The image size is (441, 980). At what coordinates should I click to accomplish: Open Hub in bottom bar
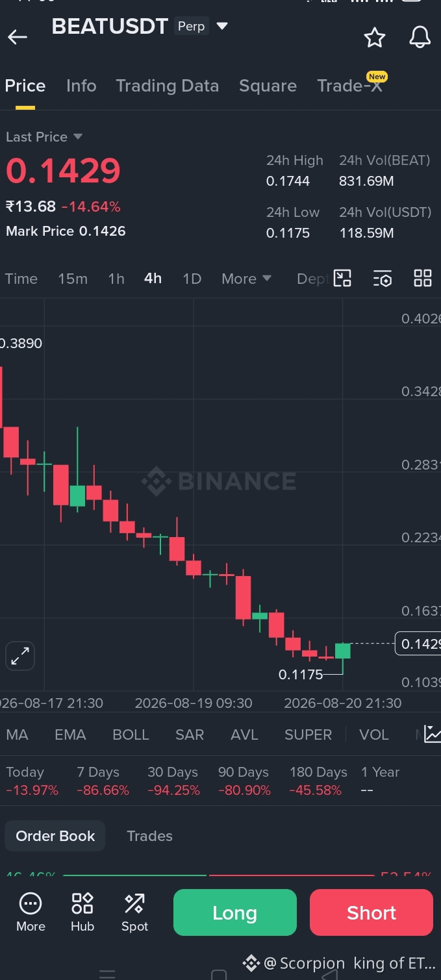pos(82,912)
